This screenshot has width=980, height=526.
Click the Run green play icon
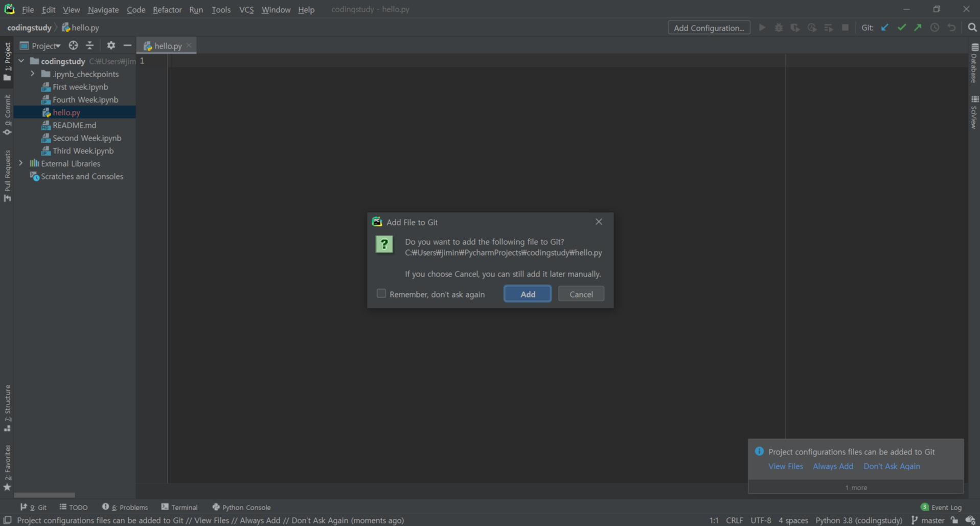click(x=762, y=28)
